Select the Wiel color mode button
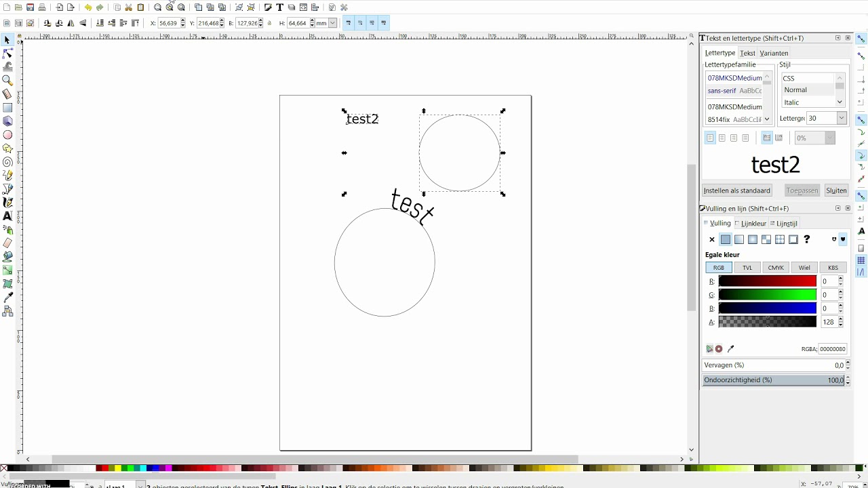 [804, 268]
